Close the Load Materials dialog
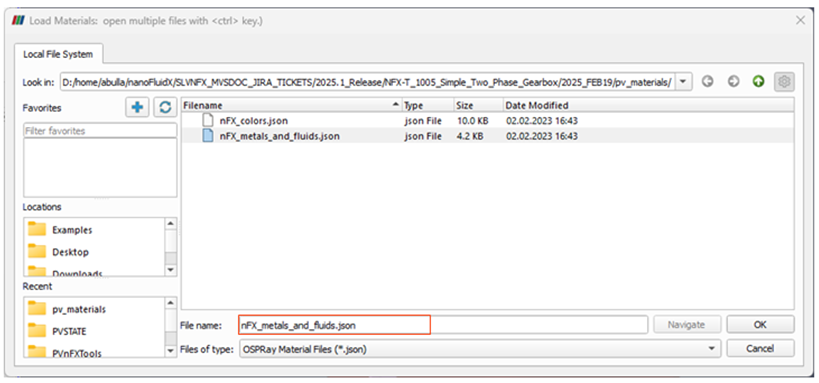Screen dimensions: 819x383 point(800,20)
